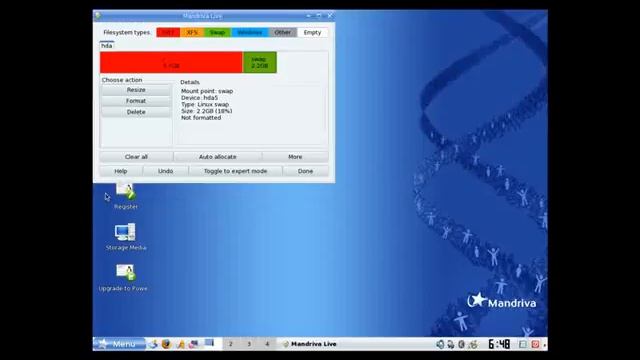640x360 pixels.
Task: Click the show desktop icon beside Menu
Action: 153,344
